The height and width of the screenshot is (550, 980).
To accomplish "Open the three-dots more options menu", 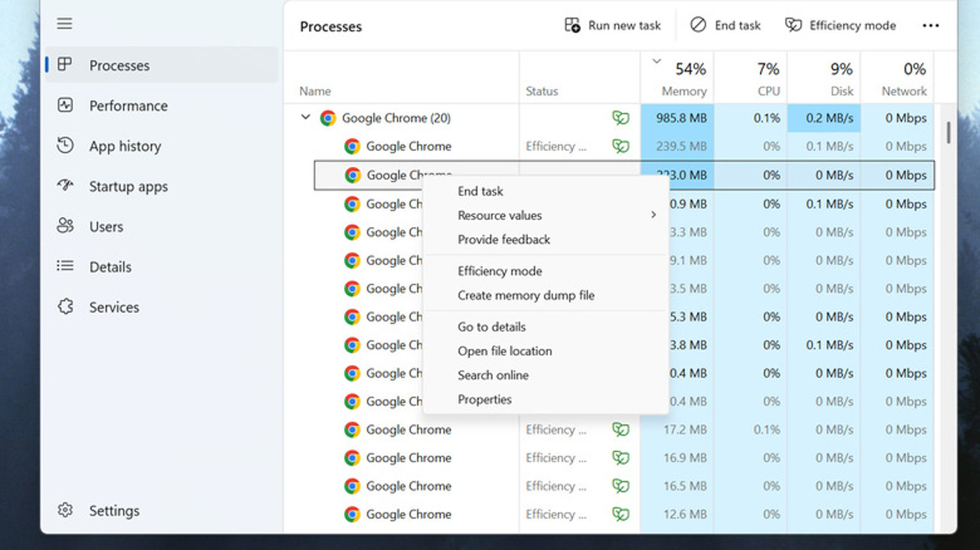I will coord(931,26).
